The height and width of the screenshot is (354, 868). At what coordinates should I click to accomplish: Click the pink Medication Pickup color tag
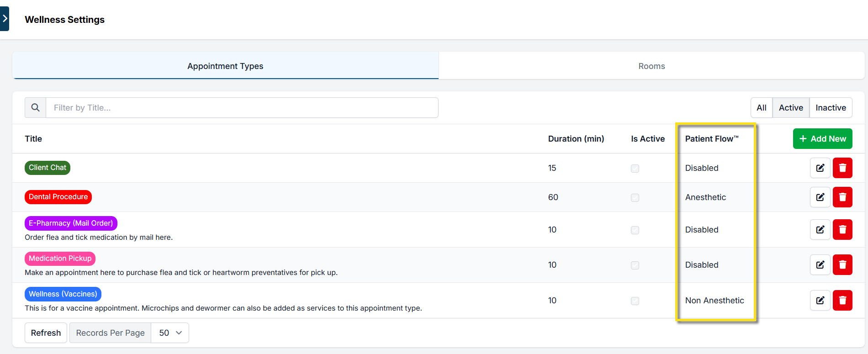(x=60, y=259)
